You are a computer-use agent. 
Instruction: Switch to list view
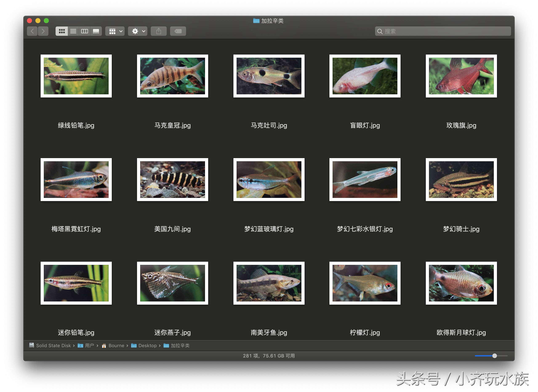(73, 31)
